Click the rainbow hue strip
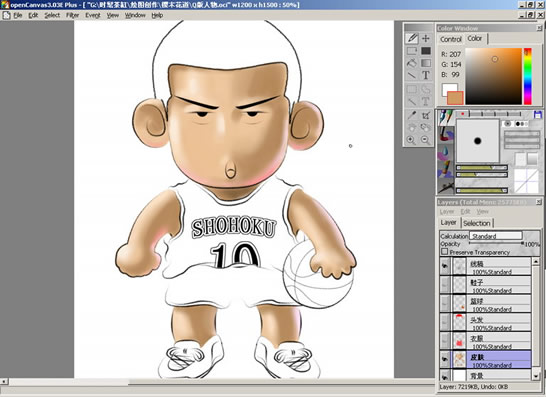Screen dimensions: 546x397 tap(528, 76)
